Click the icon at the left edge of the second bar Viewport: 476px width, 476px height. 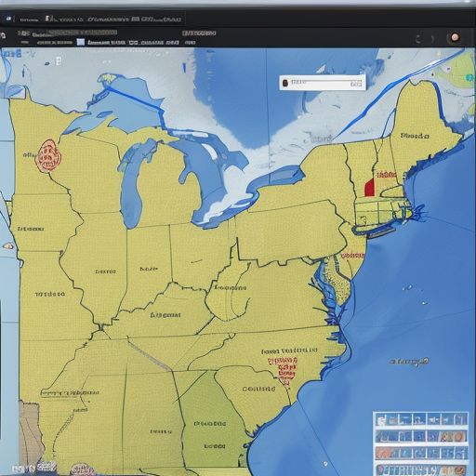[x=3, y=35]
